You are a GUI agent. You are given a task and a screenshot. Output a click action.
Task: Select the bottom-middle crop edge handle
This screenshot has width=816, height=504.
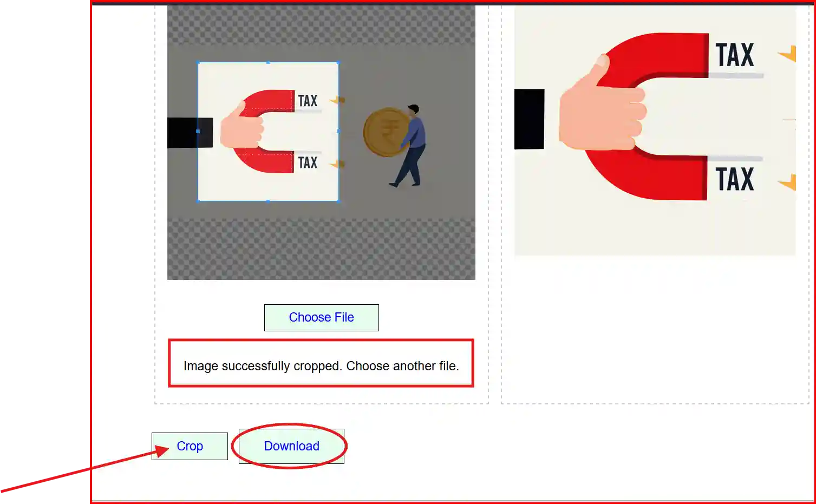coord(268,201)
